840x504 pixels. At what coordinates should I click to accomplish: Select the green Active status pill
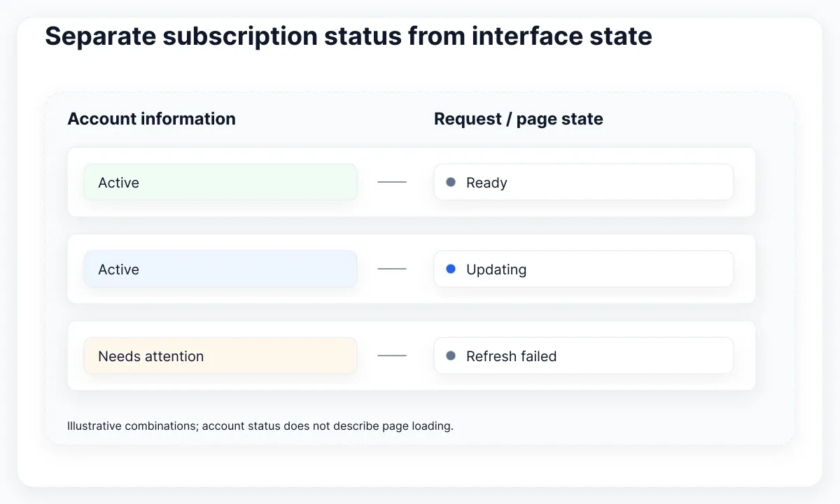220,182
